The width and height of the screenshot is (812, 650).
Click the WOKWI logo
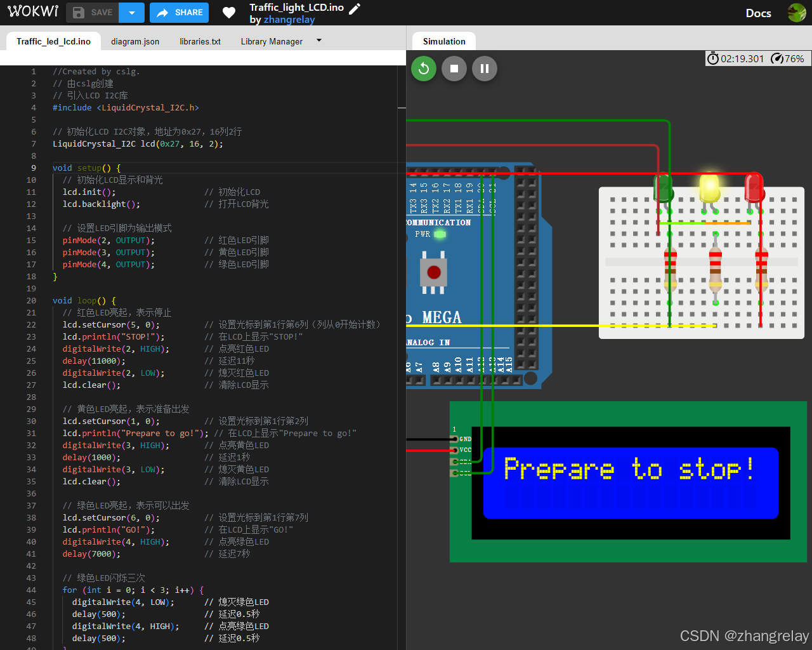32,11
